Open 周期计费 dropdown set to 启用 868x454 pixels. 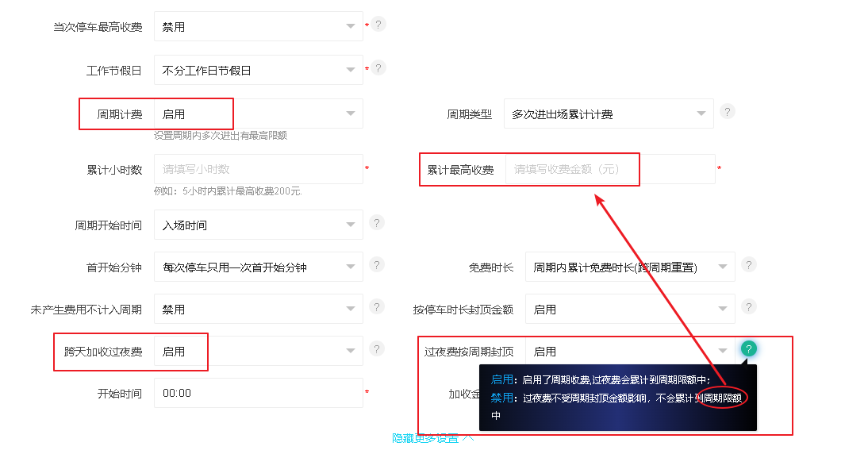click(x=259, y=114)
